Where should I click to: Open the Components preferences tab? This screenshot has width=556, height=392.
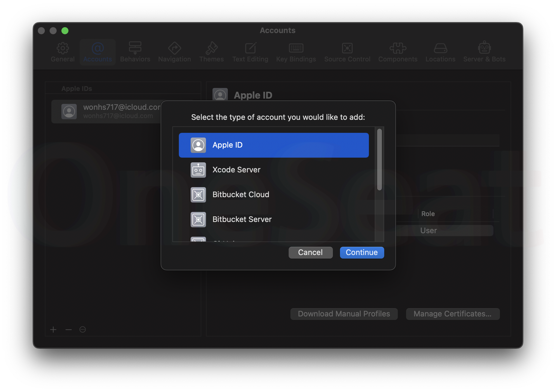(398, 52)
